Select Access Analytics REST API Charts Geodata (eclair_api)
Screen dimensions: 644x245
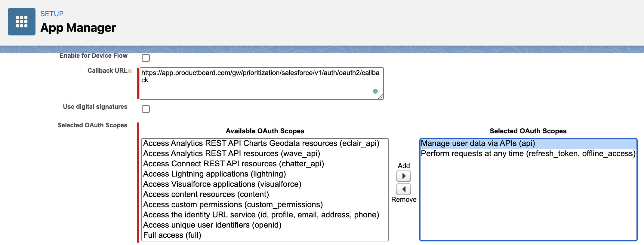point(265,144)
